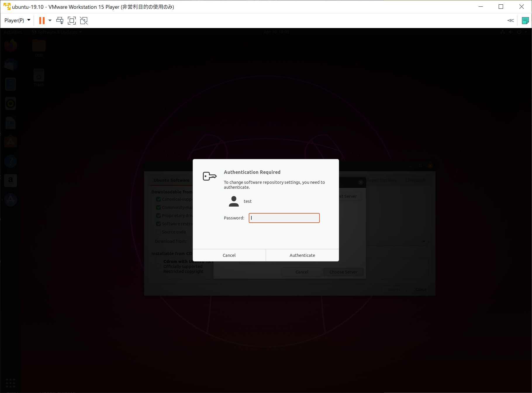Screen dimensions: 532x393
Task: Collapse VMware toolbar with double-chevron icon
Action: (x=511, y=20)
